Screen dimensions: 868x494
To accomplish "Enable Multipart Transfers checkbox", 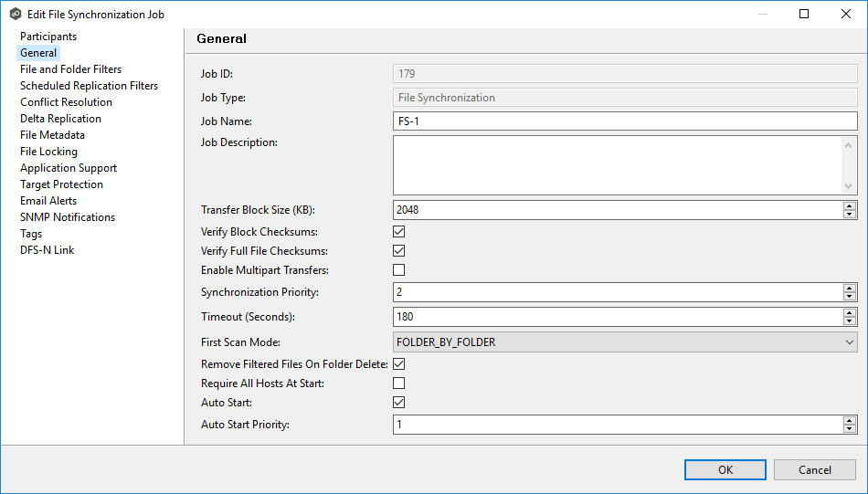I will (398, 270).
